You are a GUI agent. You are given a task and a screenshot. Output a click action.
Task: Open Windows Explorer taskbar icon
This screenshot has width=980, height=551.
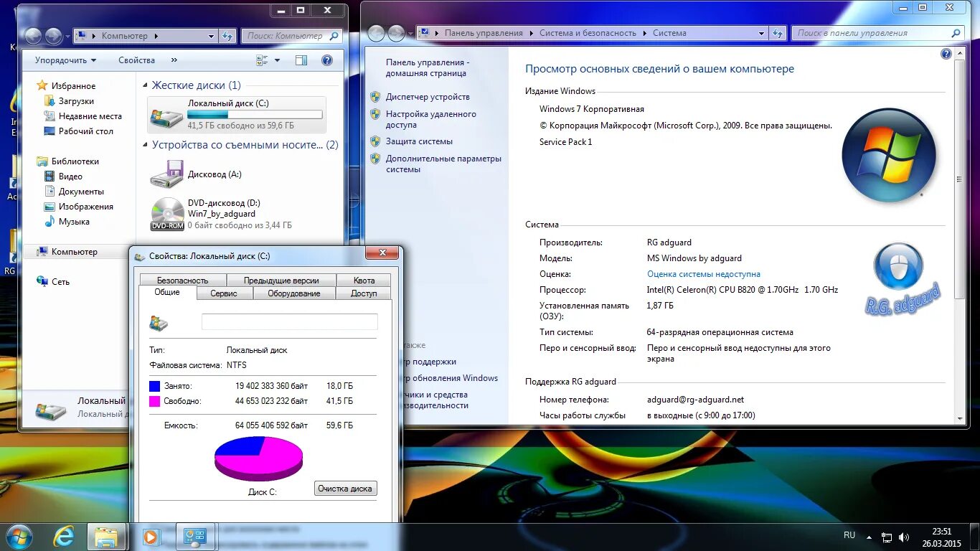pyautogui.click(x=106, y=537)
